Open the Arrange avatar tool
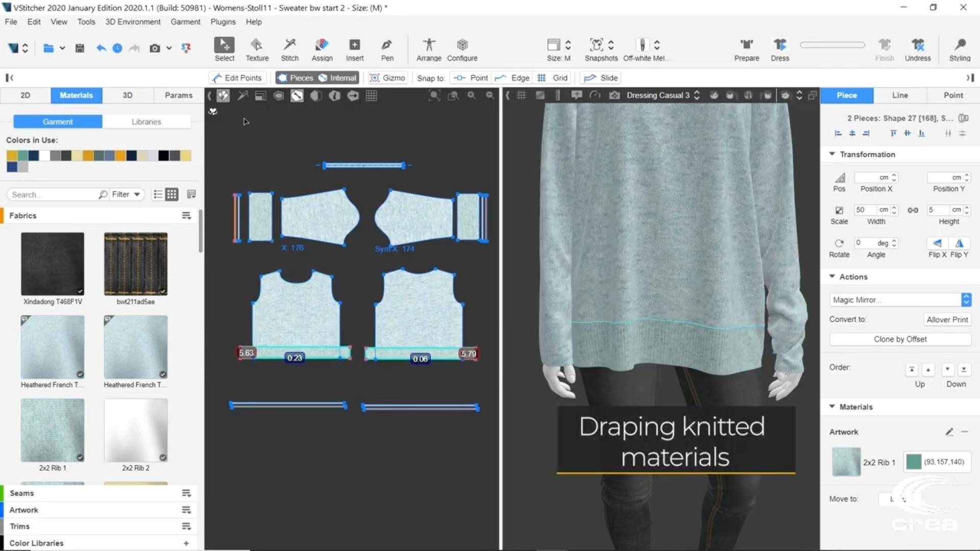 (429, 49)
